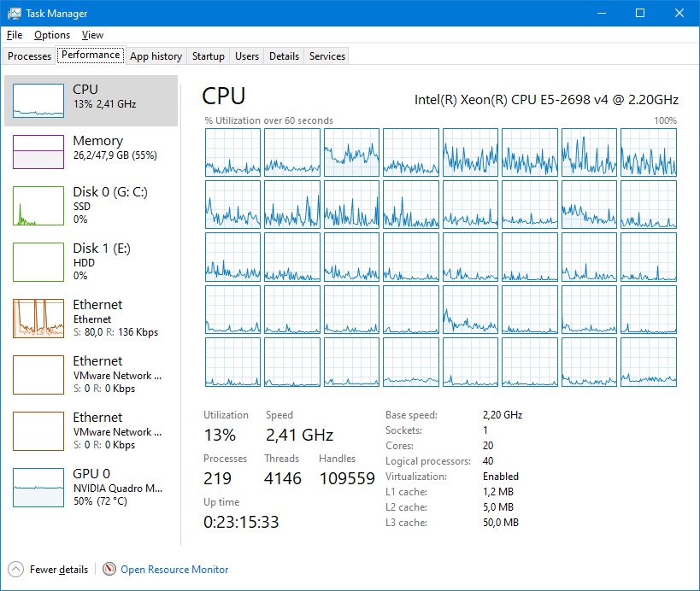Open the Details tab
This screenshot has height=591, width=700.
click(284, 56)
